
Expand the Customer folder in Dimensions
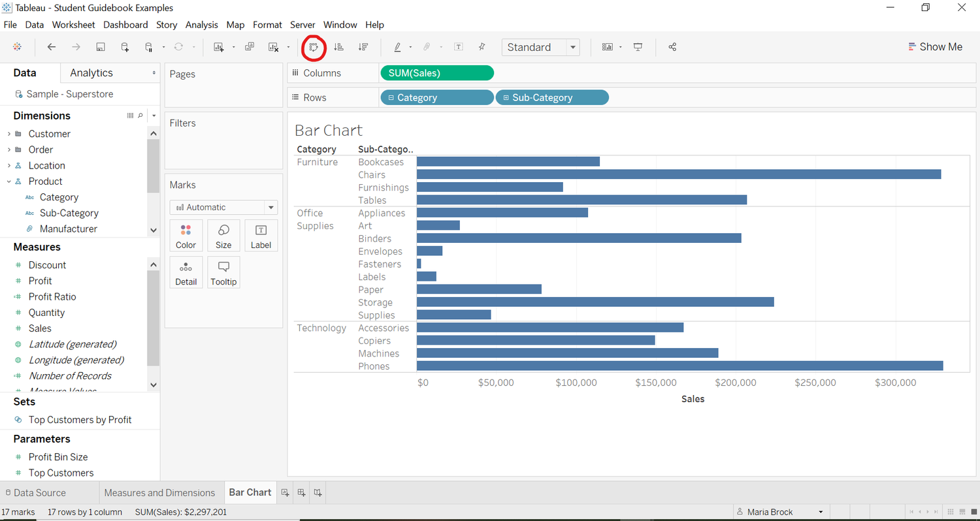pos(9,134)
